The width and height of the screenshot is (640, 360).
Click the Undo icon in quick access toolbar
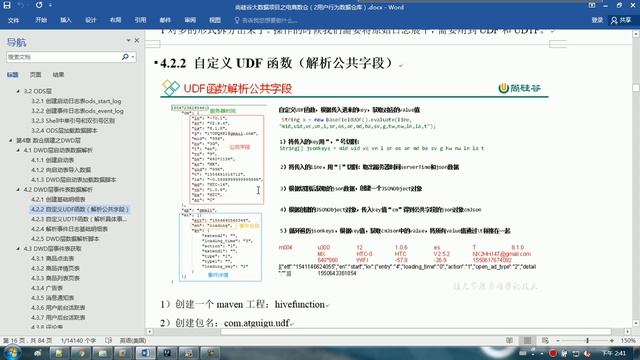pos(21,5)
